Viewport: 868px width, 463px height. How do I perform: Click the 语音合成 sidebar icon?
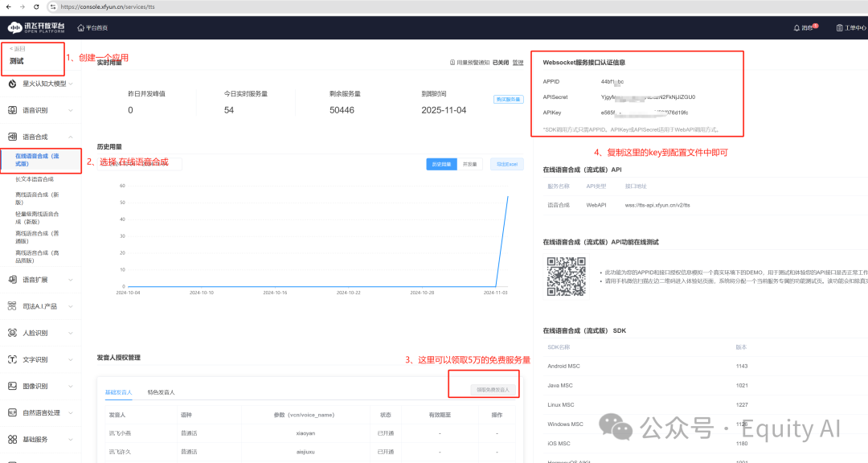12,137
